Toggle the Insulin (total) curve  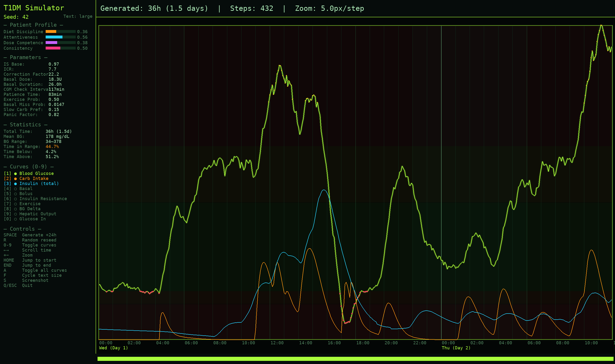pyautogui.click(x=31, y=184)
